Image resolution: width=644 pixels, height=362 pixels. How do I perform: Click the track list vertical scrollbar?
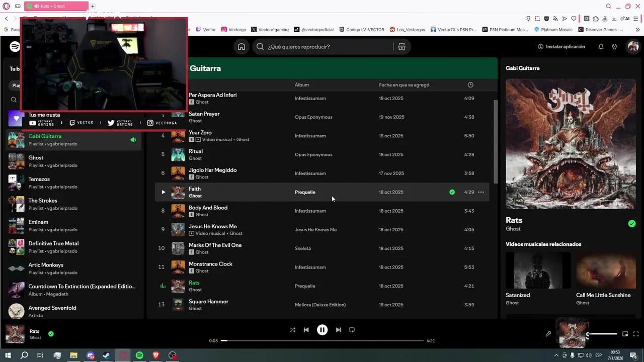tap(496, 142)
